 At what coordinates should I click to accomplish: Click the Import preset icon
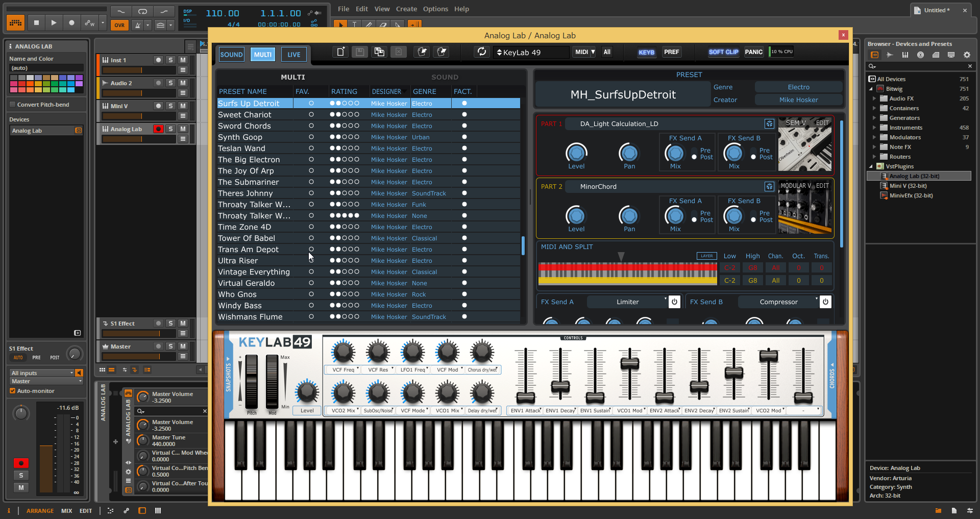(422, 52)
